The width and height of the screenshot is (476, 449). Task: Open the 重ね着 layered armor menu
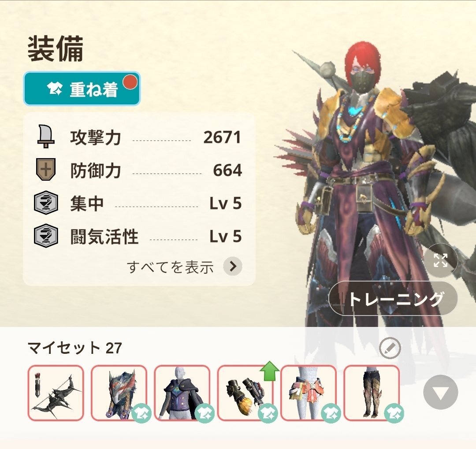(82, 89)
